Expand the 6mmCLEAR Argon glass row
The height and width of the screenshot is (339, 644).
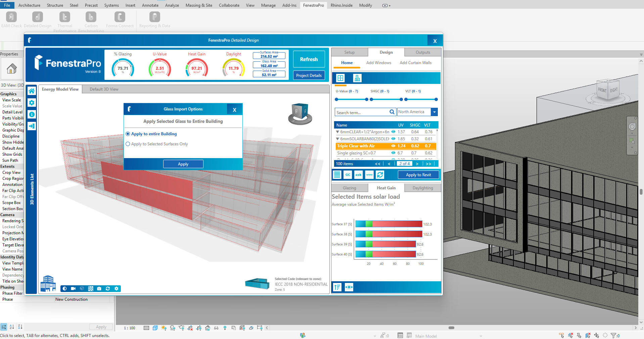click(337, 132)
